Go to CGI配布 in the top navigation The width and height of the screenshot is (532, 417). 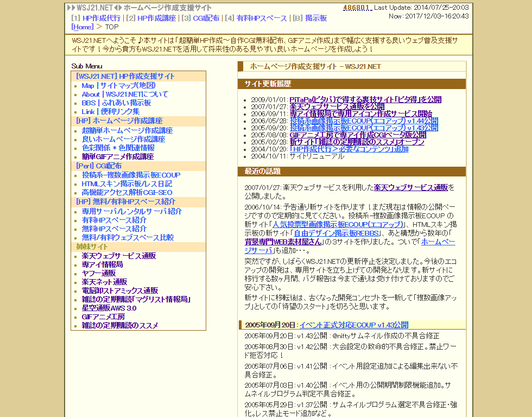pyautogui.click(x=206, y=18)
